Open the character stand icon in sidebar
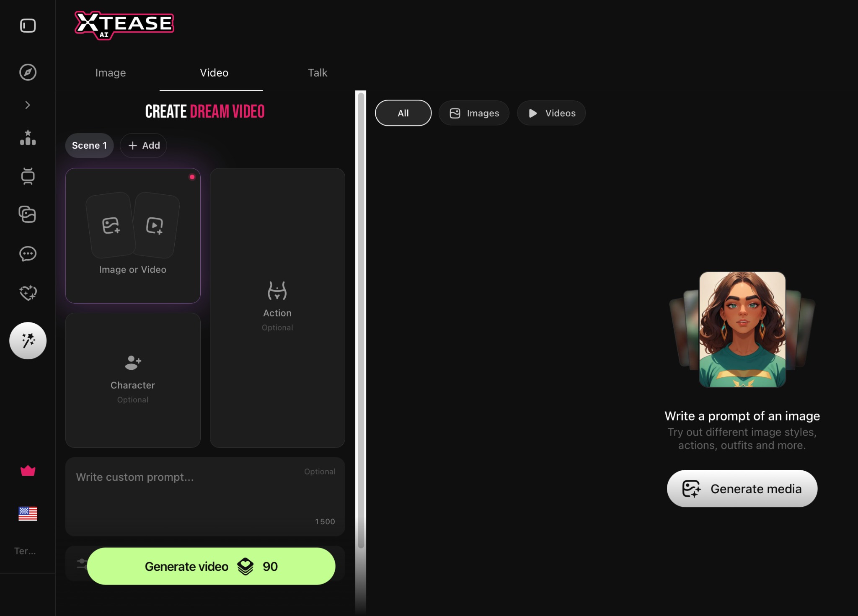This screenshot has height=616, width=858. click(28, 176)
